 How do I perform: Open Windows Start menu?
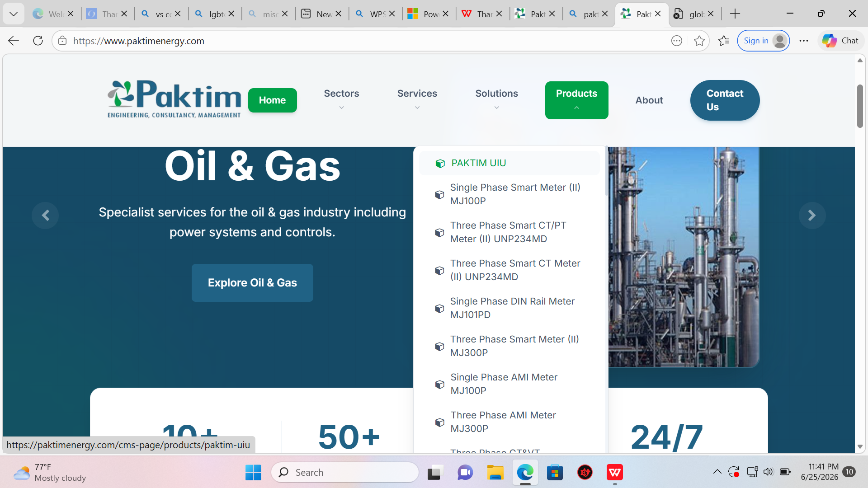pos(253,473)
